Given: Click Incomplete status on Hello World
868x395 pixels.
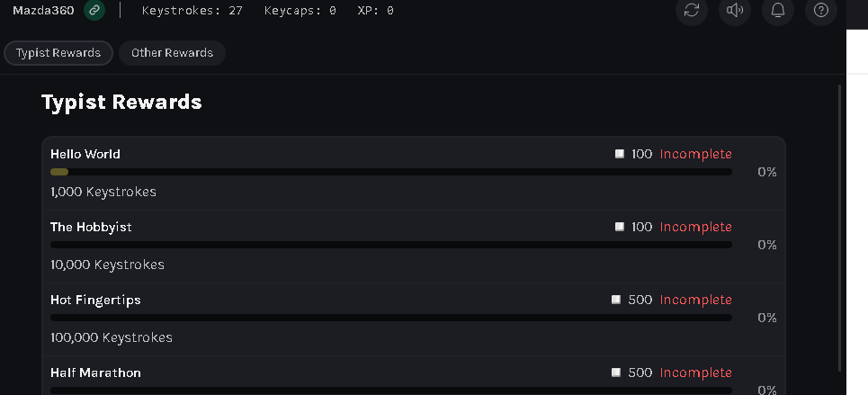Looking at the screenshot, I should pyautogui.click(x=696, y=154).
